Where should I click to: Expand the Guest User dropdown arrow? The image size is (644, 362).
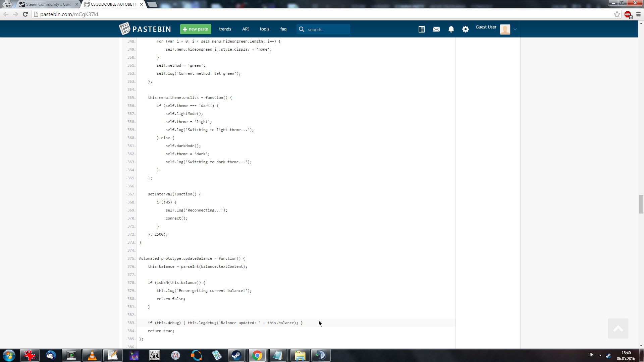click(515, 29)
